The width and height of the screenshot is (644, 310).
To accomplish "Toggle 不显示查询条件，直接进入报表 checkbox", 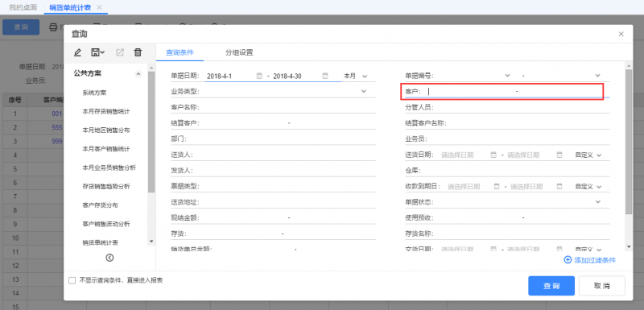I will pyautogui.click(x=72, y=280).
